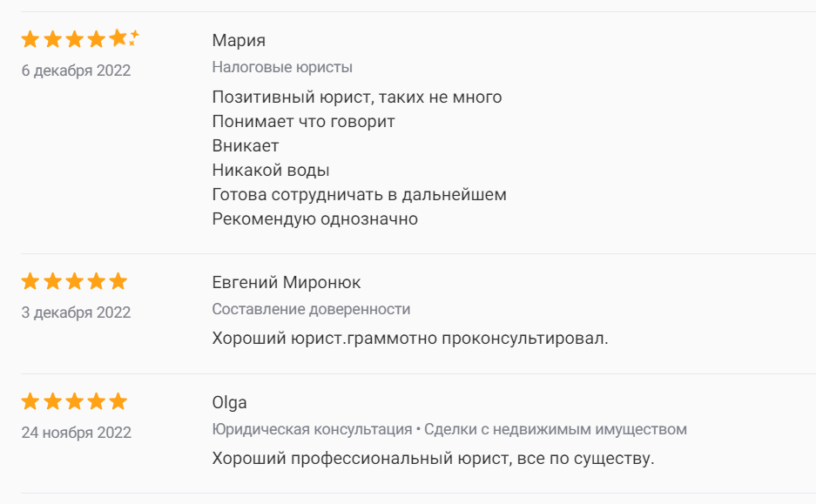The width and height of the screenshot is (816, 504).
Task: Click the date 6 декабря 2022
Action: click(x=76, y=71)
